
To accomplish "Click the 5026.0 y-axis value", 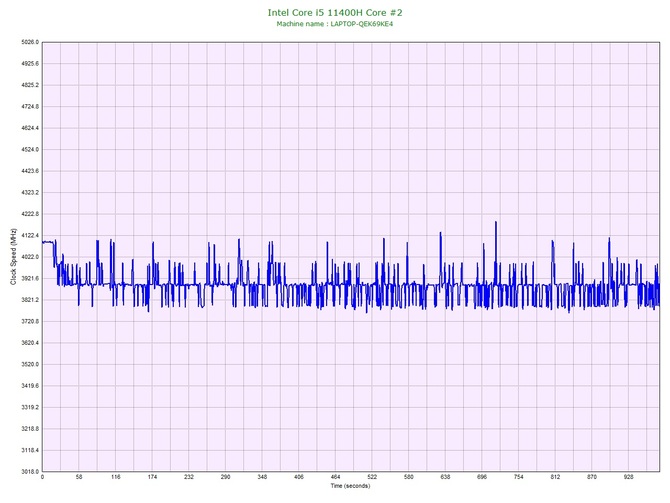I will click(30, 42).
